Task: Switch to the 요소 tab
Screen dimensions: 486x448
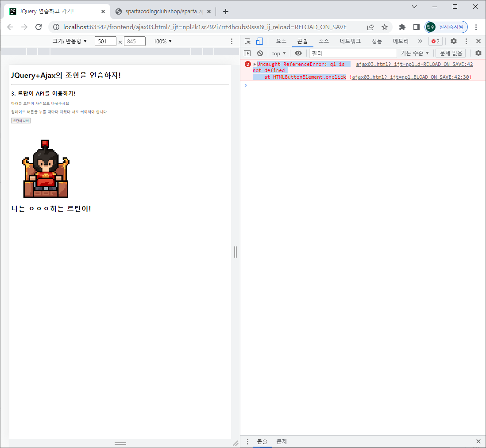Action: pyautogui.click(x=281, y=41)
